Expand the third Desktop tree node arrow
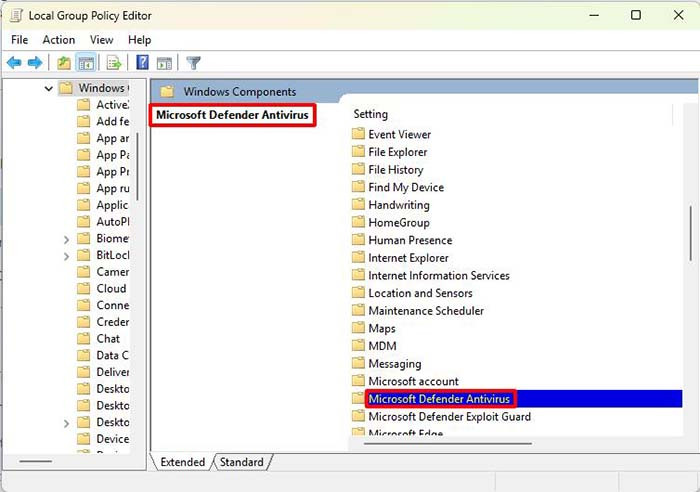The height and width of the screenshot is (492, 700). pyautogui.click(x=67, y=423)
